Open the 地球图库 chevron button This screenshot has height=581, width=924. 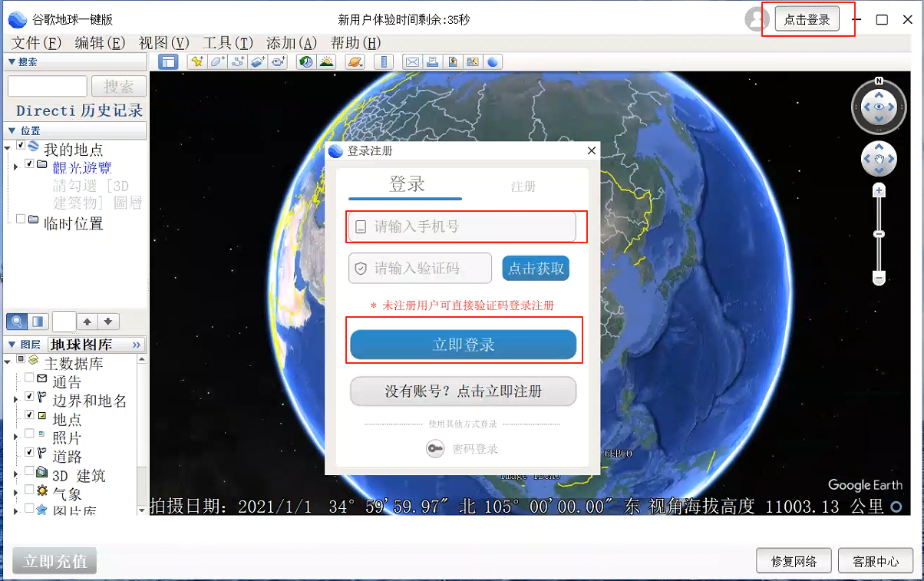(x=137, y=345)
